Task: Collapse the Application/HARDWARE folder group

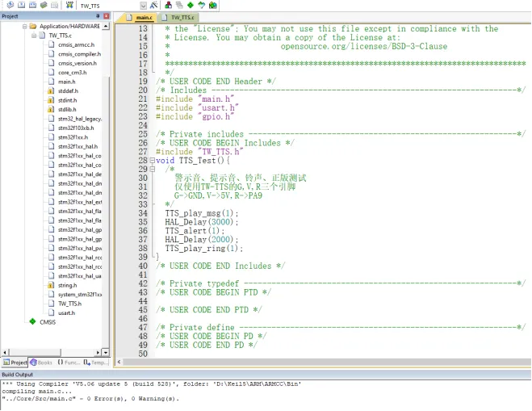Action: [23, 27]
